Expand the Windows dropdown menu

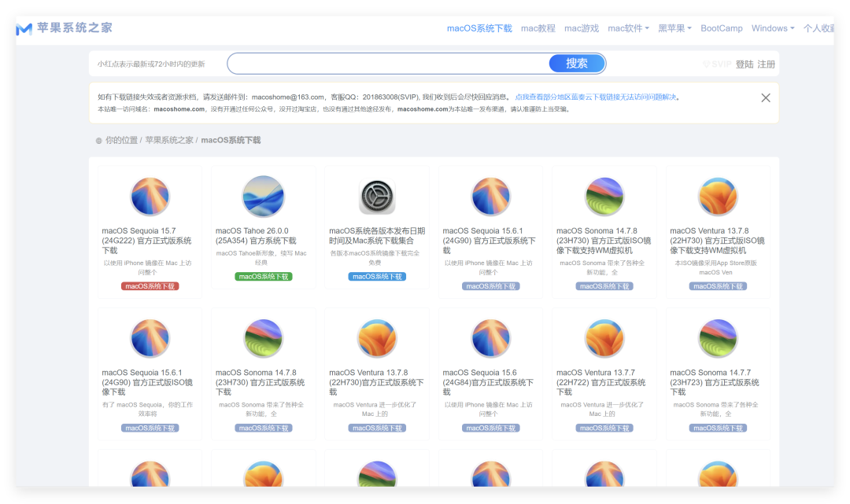tap(773, 28)
